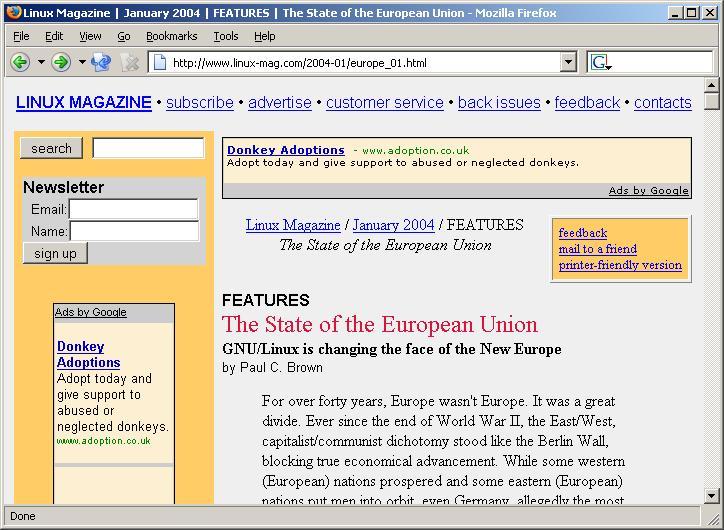Click feedback link in top navigation
This screenshot has height=530, width=724.
[x=587, y=102]
